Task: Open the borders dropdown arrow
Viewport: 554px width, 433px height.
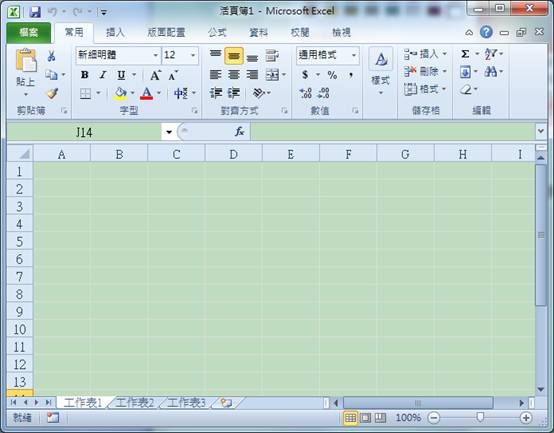Action: click(99, 93)
